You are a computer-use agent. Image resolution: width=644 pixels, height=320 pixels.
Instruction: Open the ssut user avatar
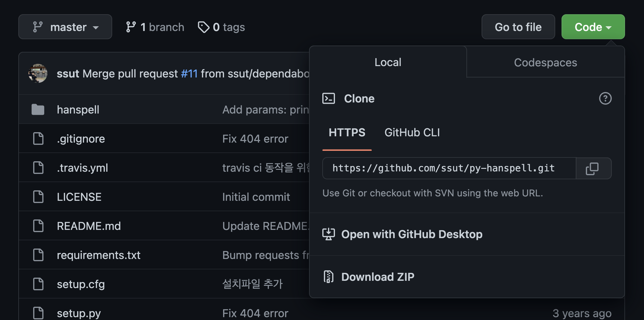click(38, 73)
